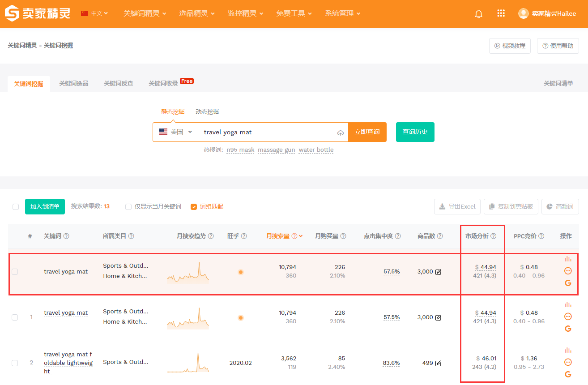Click help icon beside 市场分析 header

click(493, 236)
